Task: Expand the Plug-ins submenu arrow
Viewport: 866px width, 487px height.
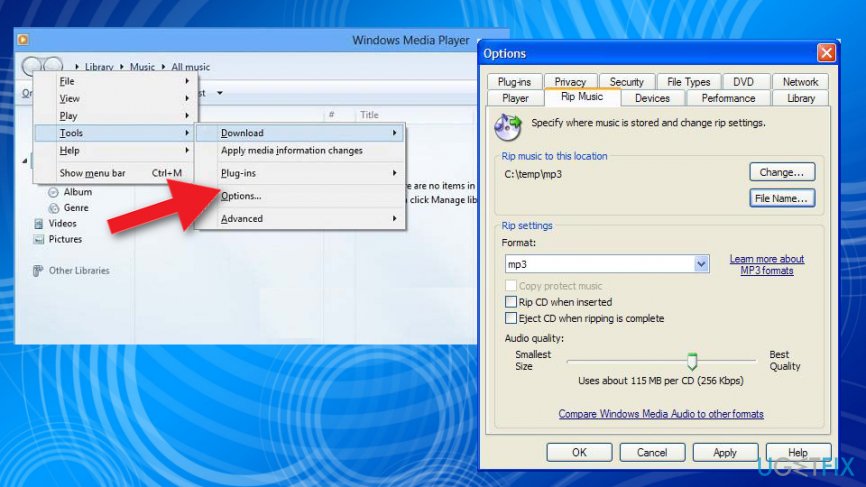Action: (394, 173)
